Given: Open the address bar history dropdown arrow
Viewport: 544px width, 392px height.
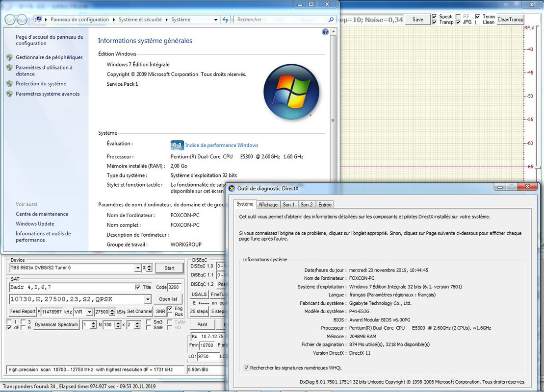Looking at the screenshot, I should (215, 20).
